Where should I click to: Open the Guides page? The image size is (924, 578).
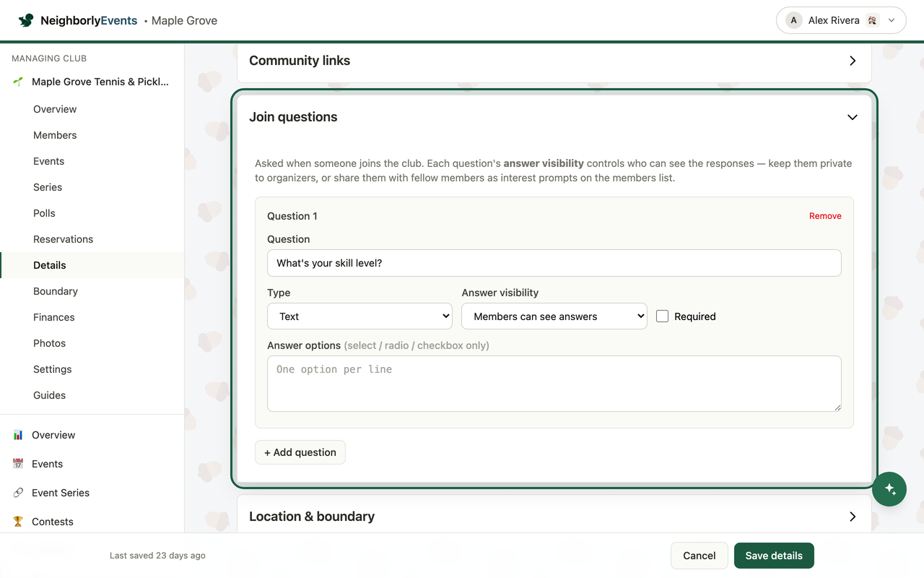(49, 395)
